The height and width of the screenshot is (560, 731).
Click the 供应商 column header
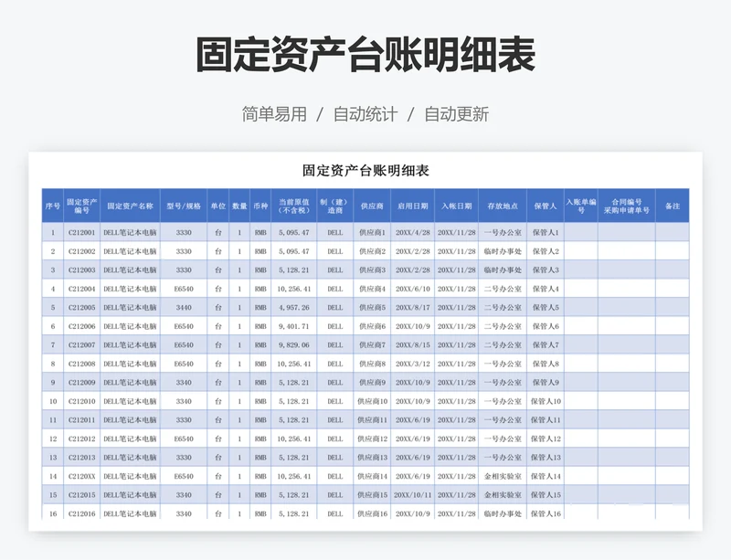click(372, 206)
